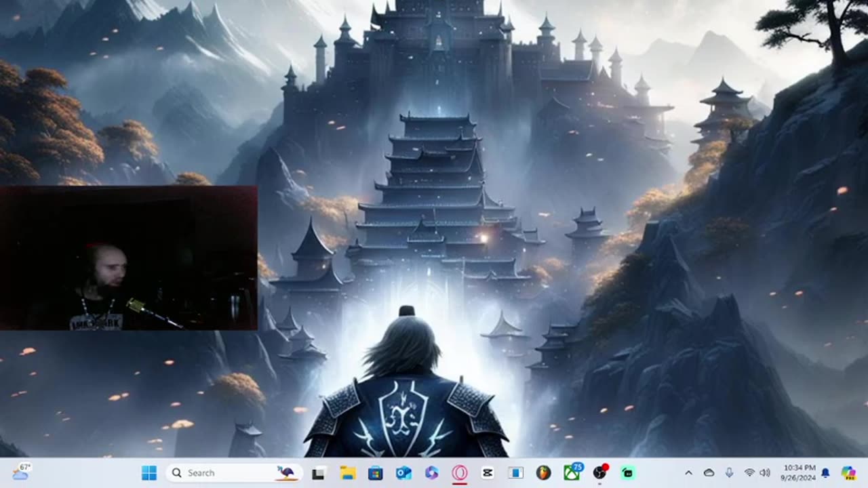Image resolution: width=868 pixels, height=488 pixels.
Task: Open CapCut from the taskbar
Action: [488, 473]
